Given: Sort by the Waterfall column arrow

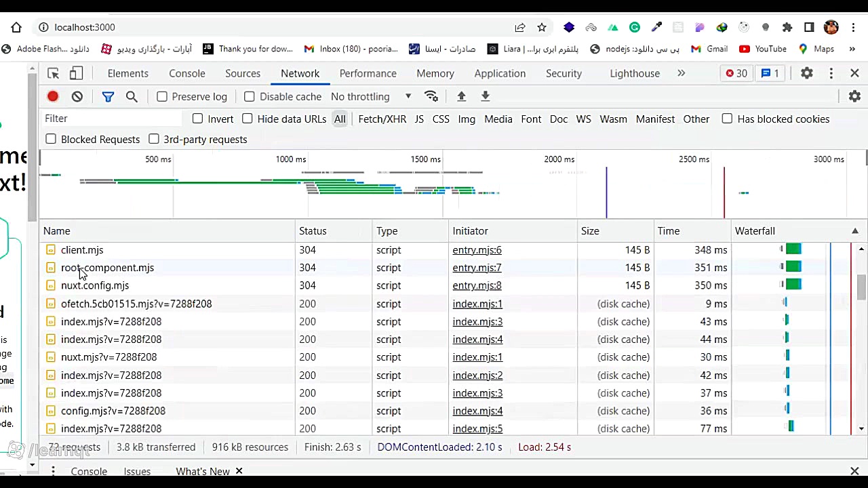Looking at the screenshot, I should point(854,231).
